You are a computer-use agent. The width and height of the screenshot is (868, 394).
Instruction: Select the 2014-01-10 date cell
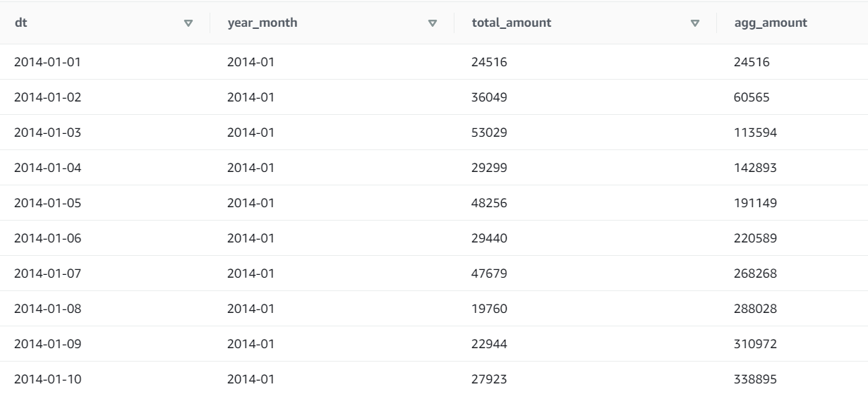point(48,379)
